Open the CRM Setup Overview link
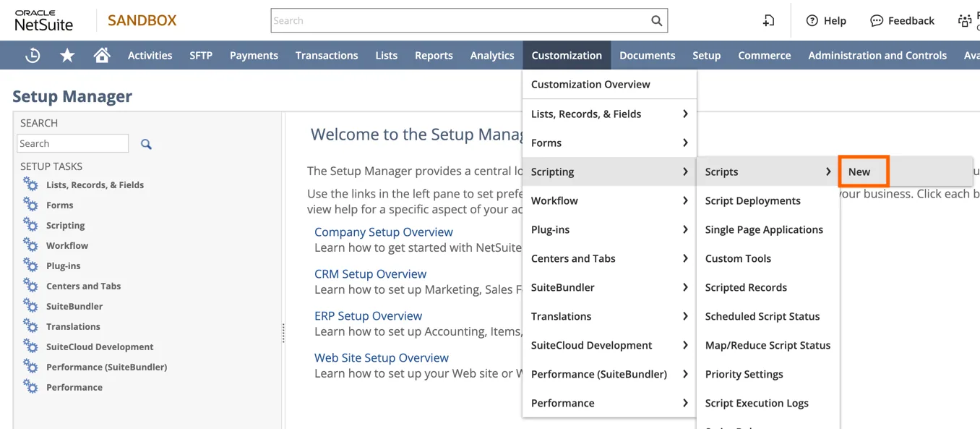980x429 pixels. click(370, 274)
